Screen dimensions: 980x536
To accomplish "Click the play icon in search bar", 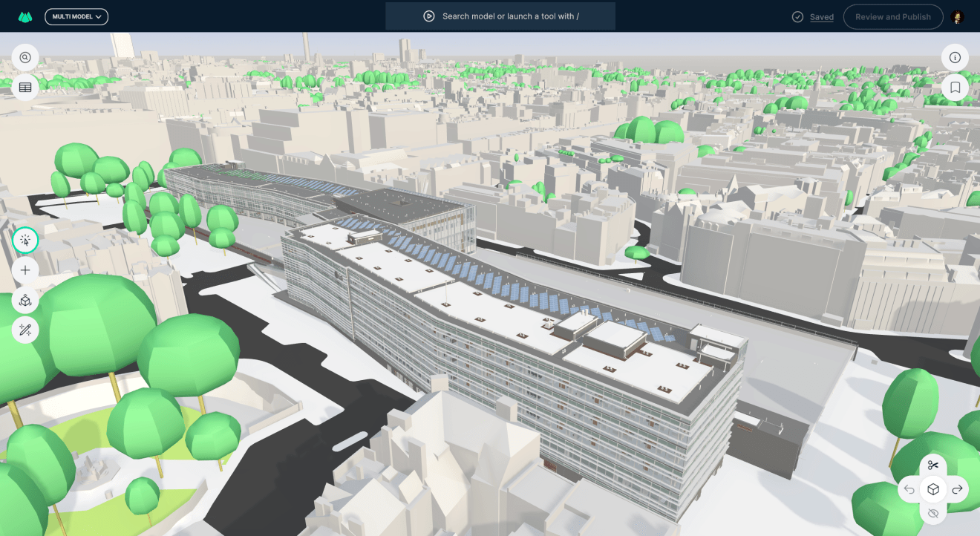I will click(x=428, y=16).
